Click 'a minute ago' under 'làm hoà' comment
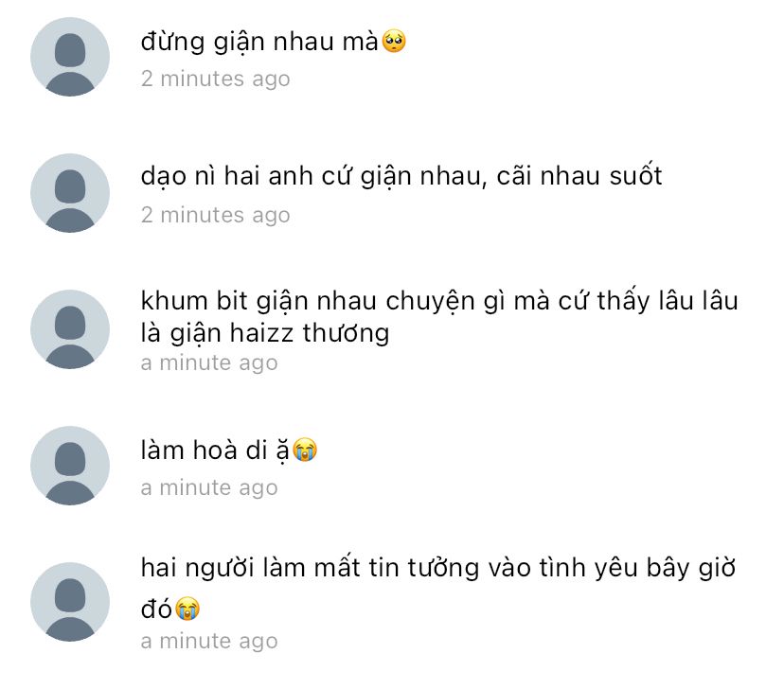This screenshot has height=689, width=784. coord(209,488)
